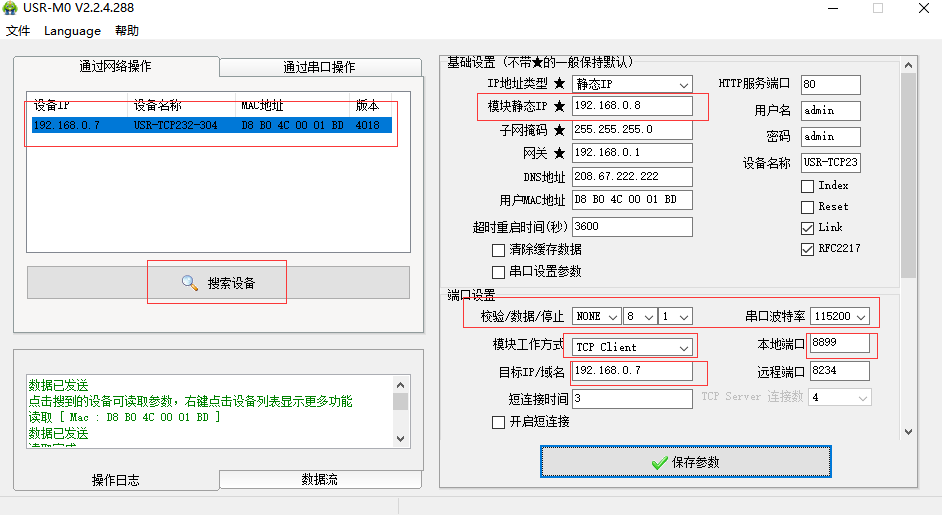Screen dimensions: 942x515
Task: Switch to 数据流 tab
Action: pyautogui.click(x=319, y=479)
